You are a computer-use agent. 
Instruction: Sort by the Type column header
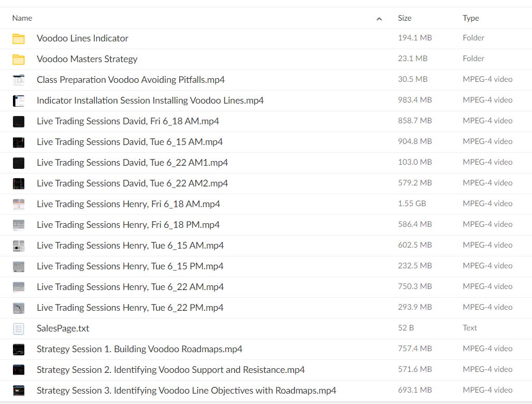471,18
